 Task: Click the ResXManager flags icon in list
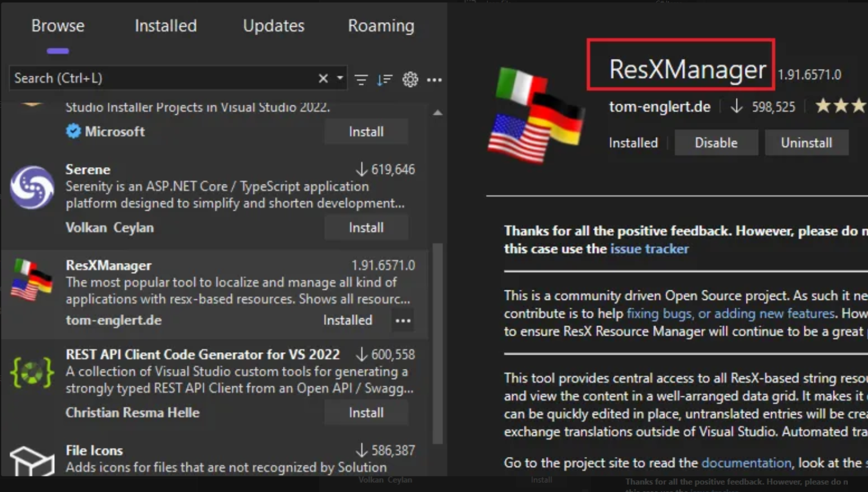[x=32, y=280]
